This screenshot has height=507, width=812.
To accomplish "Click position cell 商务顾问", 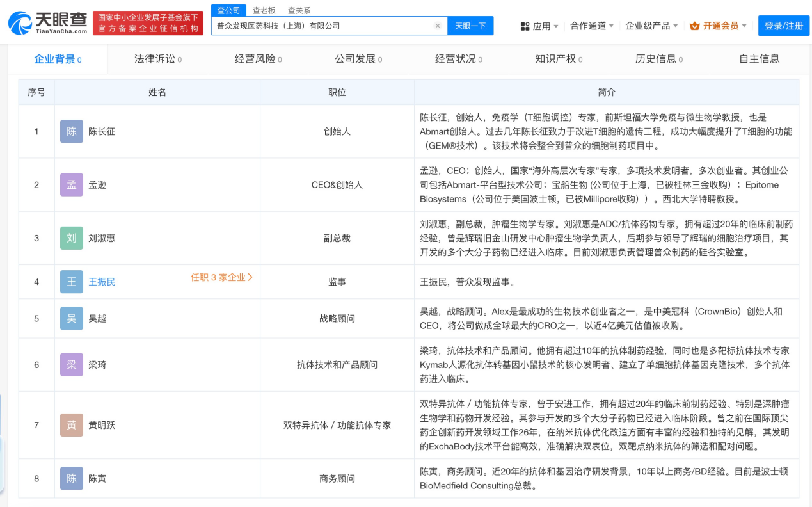I will [337, 478].
